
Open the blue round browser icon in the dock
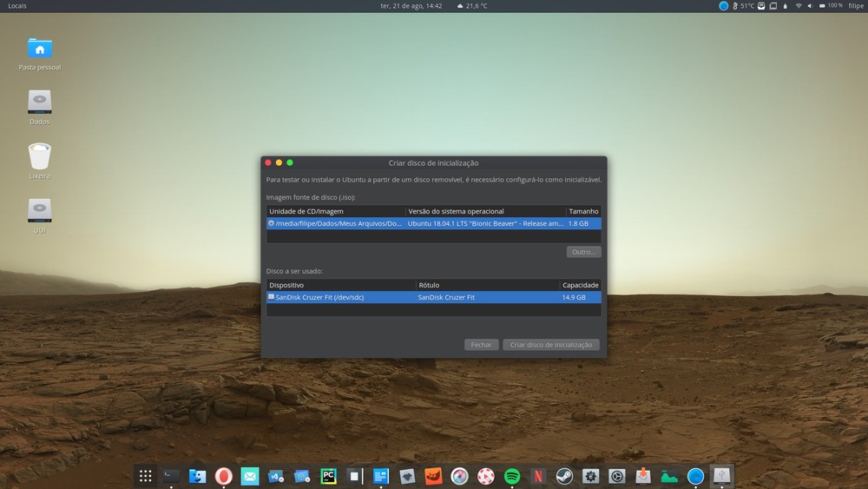[x=695, y=476]
